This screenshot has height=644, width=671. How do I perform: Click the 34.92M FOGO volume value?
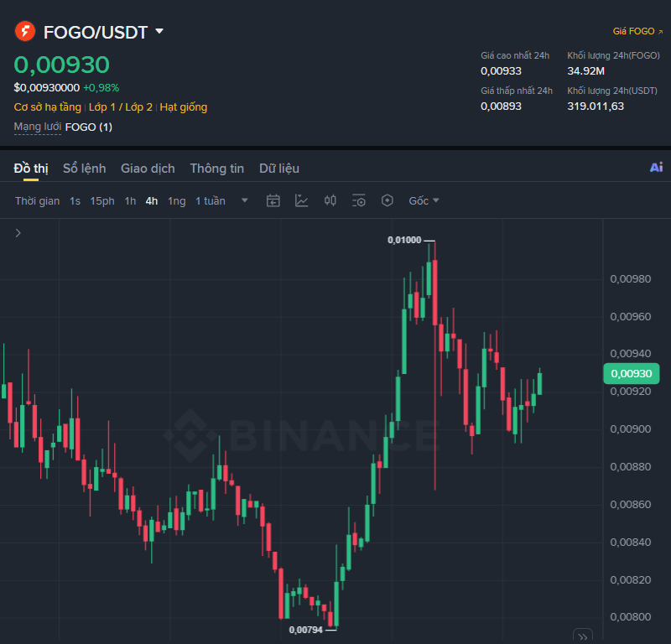tap(585, 71)
